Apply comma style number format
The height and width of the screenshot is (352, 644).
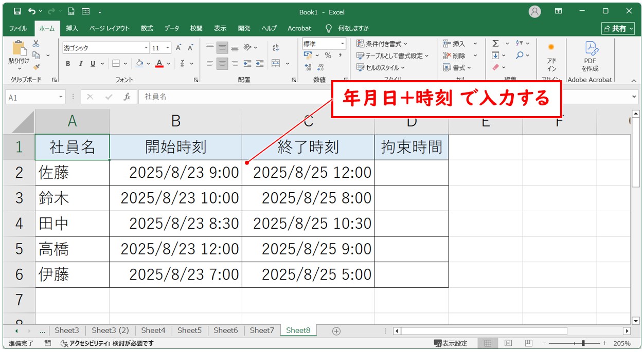tap(340, 55)
